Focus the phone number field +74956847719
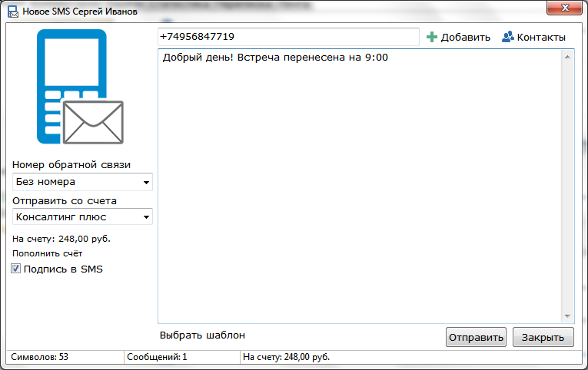The height and width of the screenshot is (370, 588). coord(288,37)
